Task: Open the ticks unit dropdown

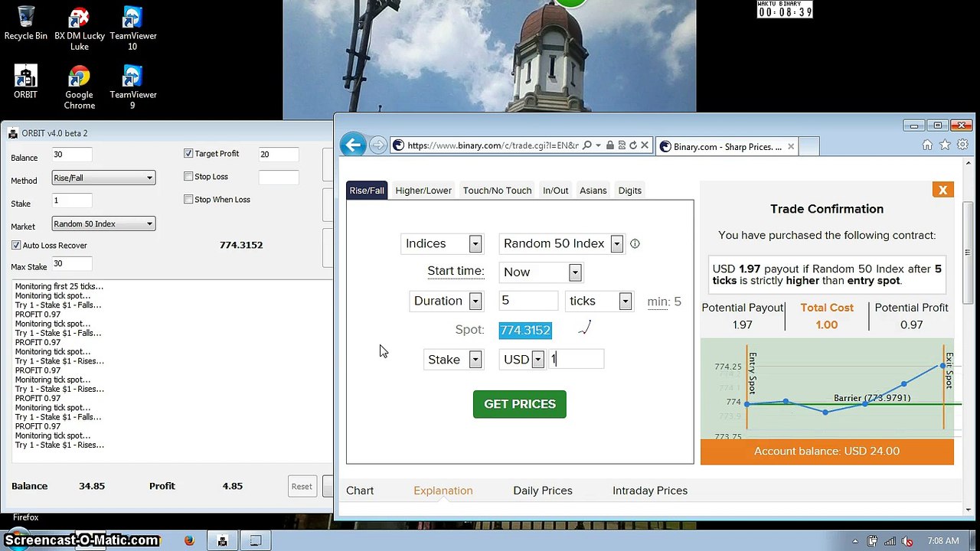Action: tap(599, 301)
